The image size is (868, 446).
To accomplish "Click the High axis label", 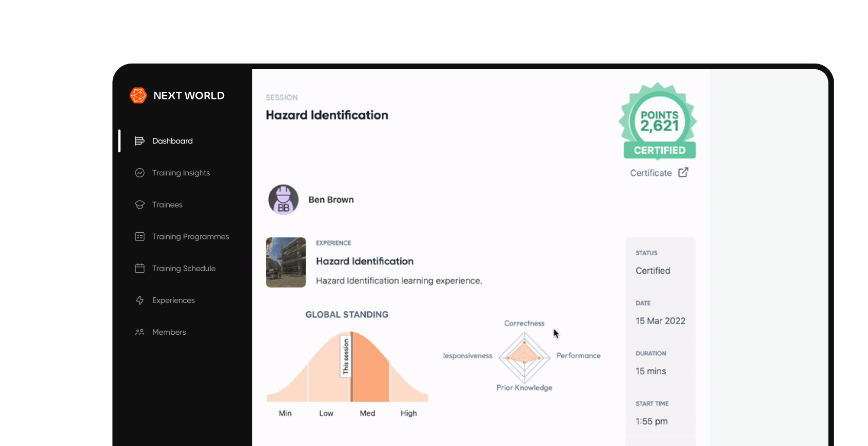I will coord(409,413).
